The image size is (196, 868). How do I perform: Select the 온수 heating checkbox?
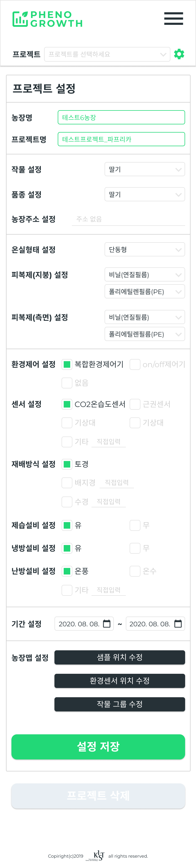pyautogui.click(x=135, y=571)
